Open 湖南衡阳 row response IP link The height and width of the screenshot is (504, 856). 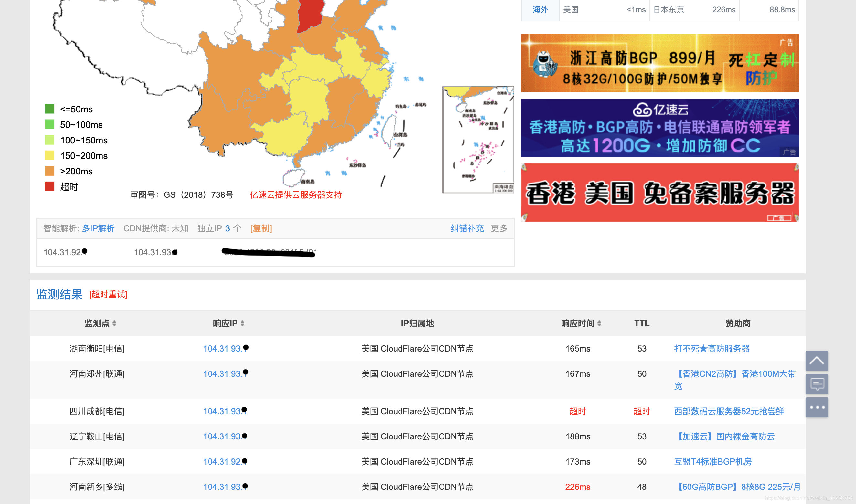click(226, 349)
